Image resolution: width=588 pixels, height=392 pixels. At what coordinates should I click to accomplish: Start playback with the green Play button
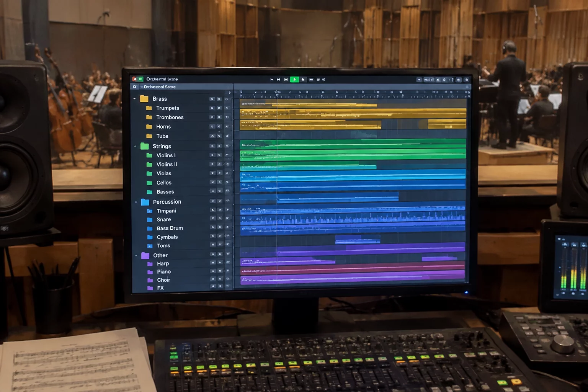click(294, 80)
